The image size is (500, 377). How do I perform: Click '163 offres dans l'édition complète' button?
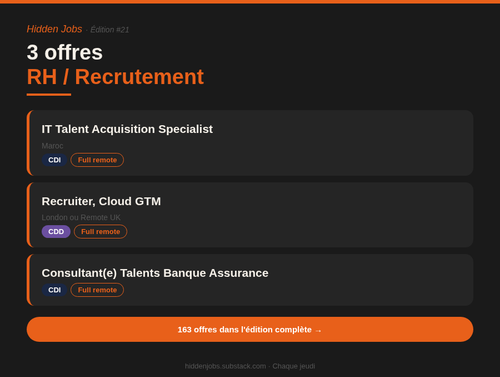(250, 329)
